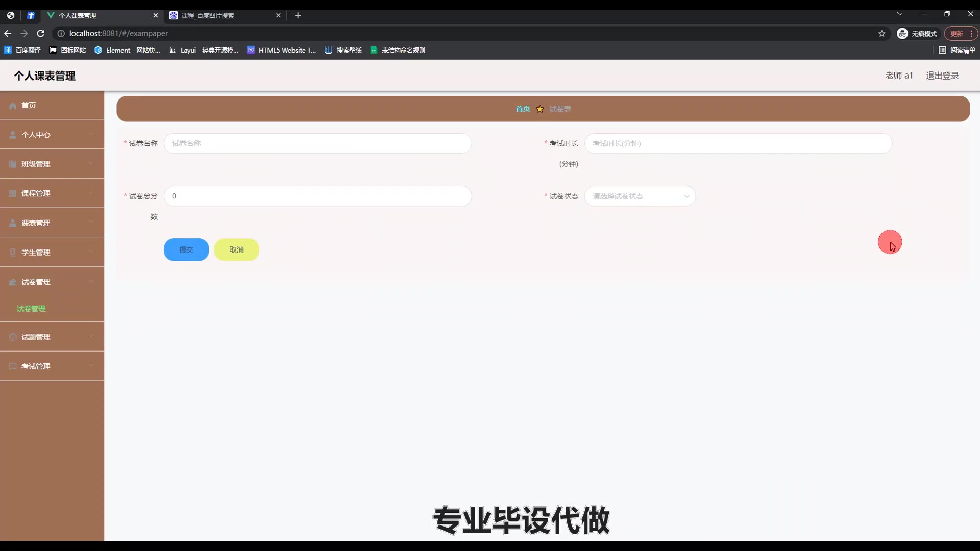This screenshot has height=551, width=980.
Task: Select the 试卷管理 submenu item
Action: pyautogui.click(x=31, y=309)
